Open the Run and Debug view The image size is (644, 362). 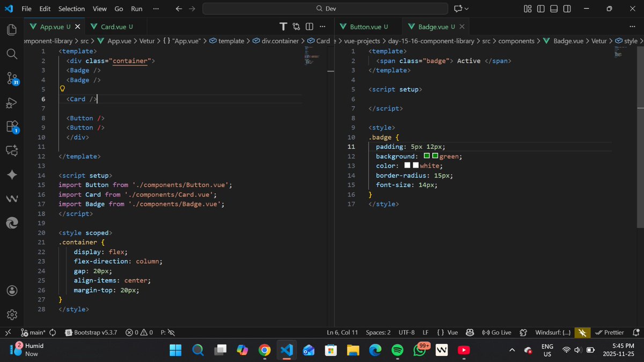(x=12, y=103)
